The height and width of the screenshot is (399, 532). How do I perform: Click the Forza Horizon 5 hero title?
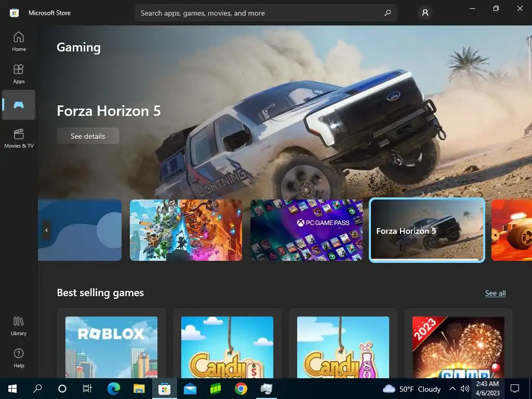[x=109, y=111]
